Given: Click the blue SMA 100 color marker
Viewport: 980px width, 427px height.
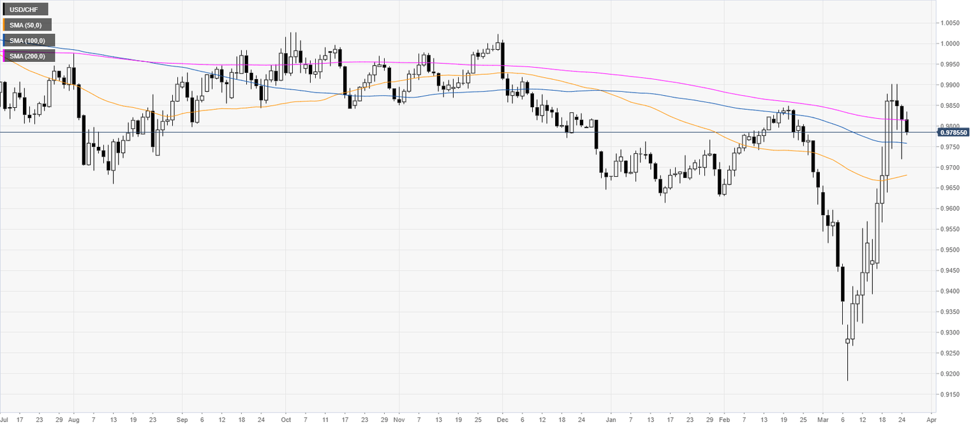Looking at the screenshot, I should pos(4,41).
